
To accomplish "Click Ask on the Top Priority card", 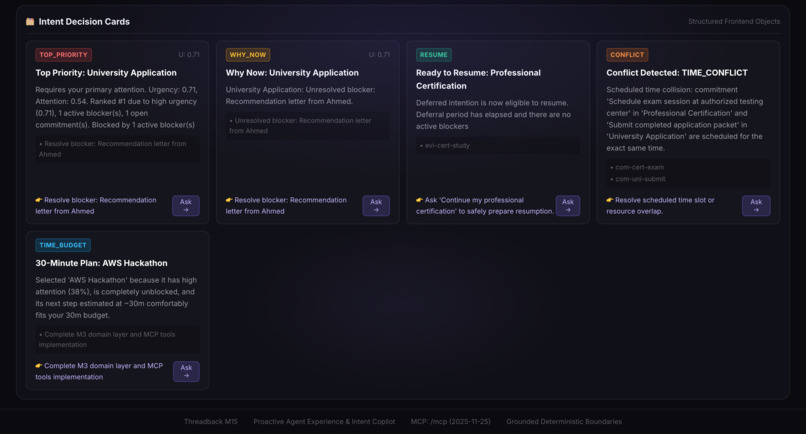I will pos(186,206).
